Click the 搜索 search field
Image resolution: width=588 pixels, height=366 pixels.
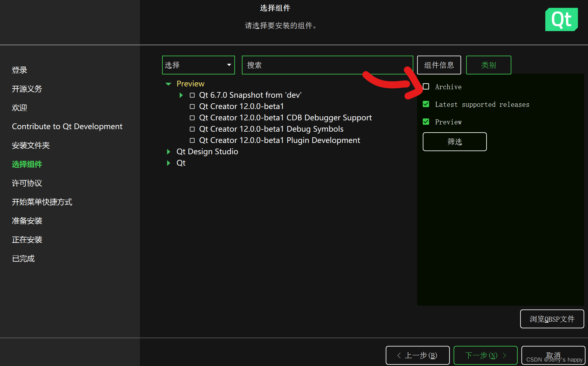[x=327, y=65]
